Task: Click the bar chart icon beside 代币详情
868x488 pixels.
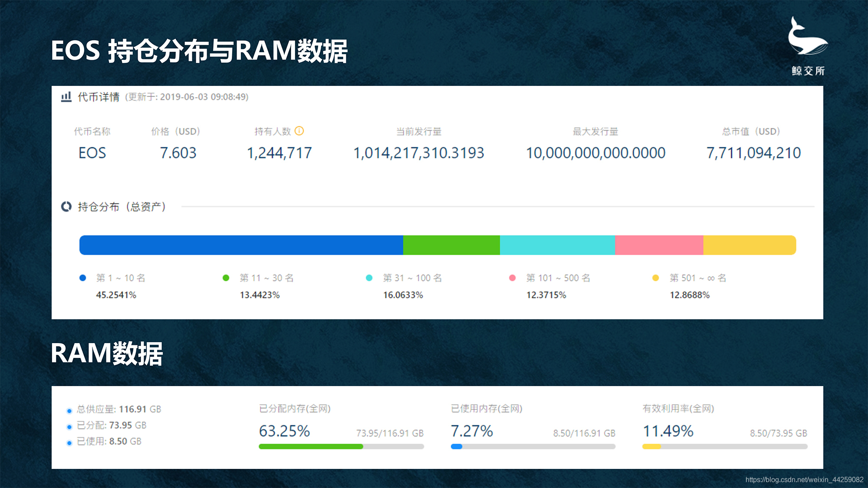Action: click(x=66, y=97)
